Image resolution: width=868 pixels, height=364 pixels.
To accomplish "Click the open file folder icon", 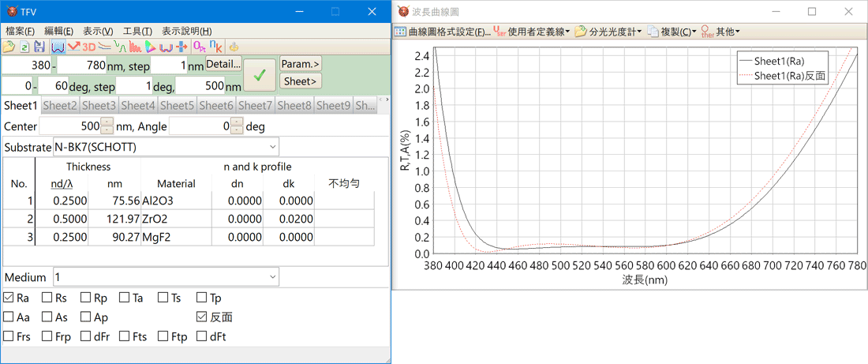I will click(9, 47).
